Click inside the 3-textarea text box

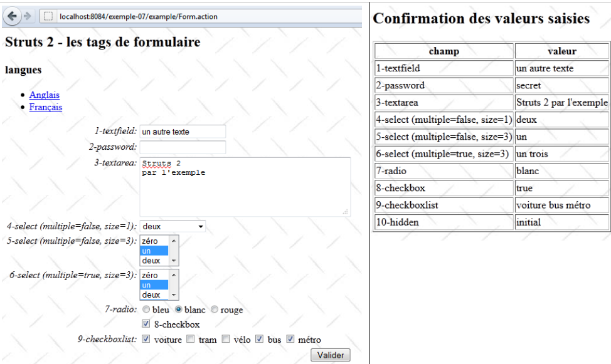pos(243,187)
